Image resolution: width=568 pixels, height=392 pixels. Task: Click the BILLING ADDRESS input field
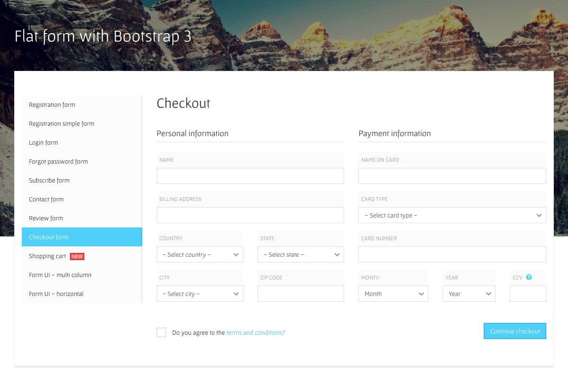click(250, 215)
